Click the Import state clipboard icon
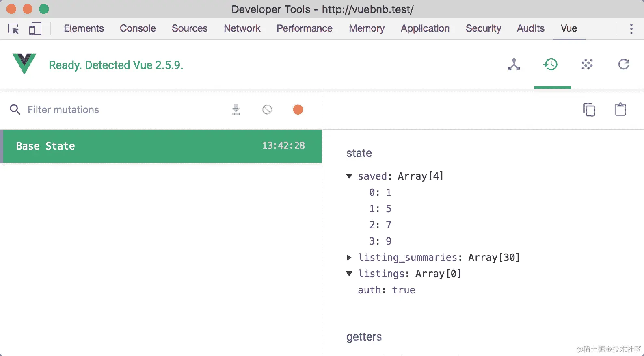 (620, 109)
